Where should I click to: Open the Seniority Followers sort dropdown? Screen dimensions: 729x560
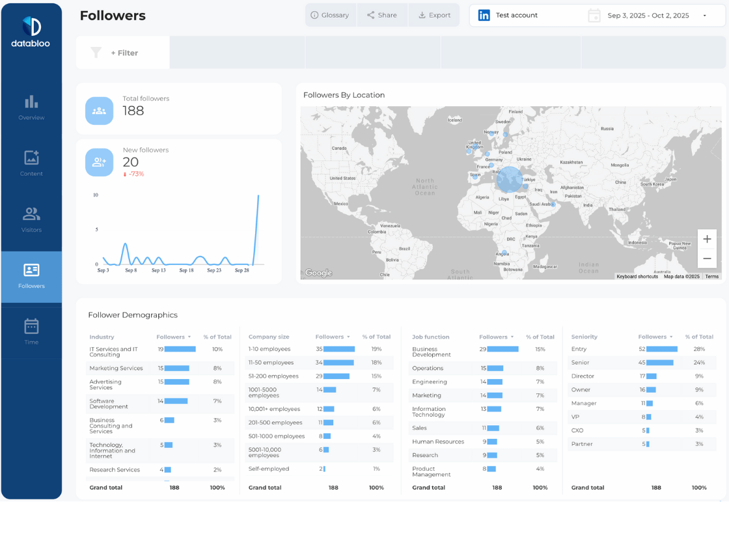tap(671, 337)
